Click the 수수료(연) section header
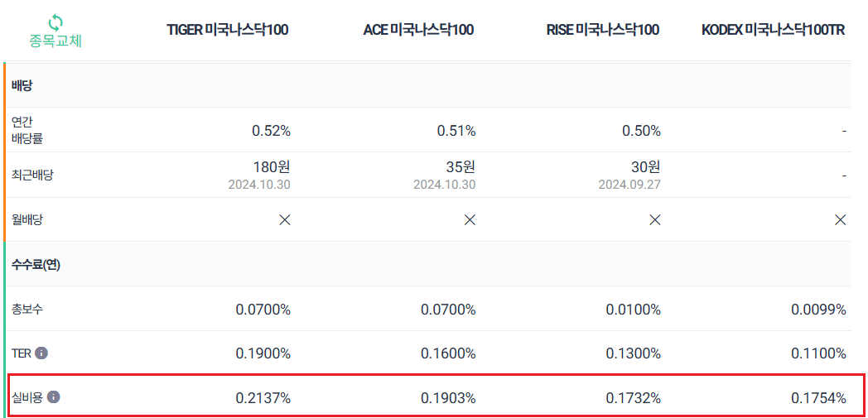This screenshot has height=418, width=868. (x=36, y=264)
